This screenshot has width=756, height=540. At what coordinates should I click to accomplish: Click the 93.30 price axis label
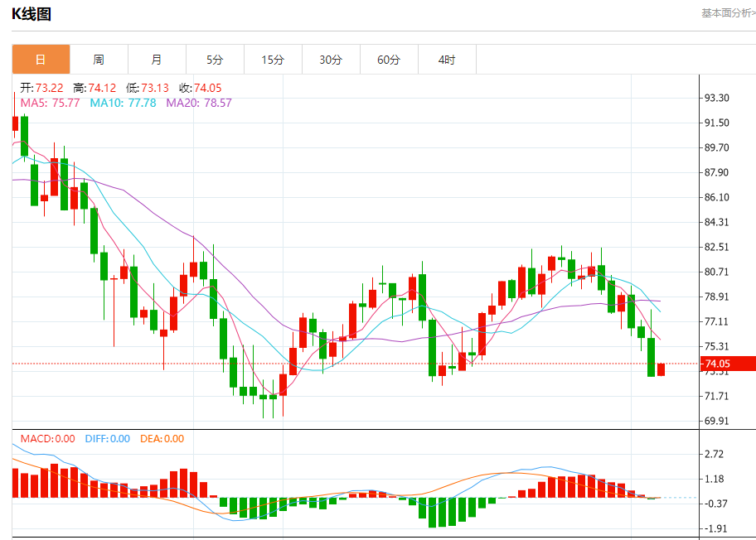(716, 98)
